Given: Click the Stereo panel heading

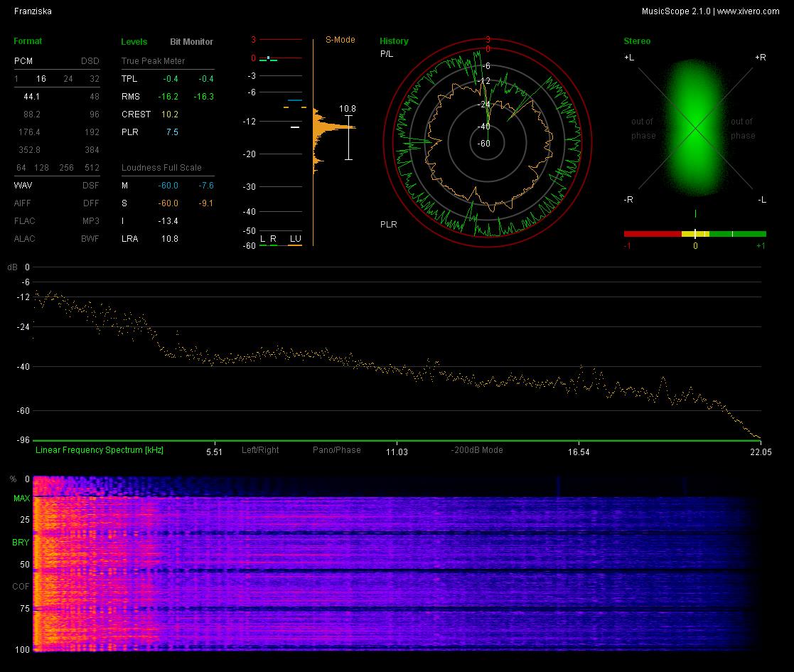Looking at the screenshot, I should [x=637, y=41].
